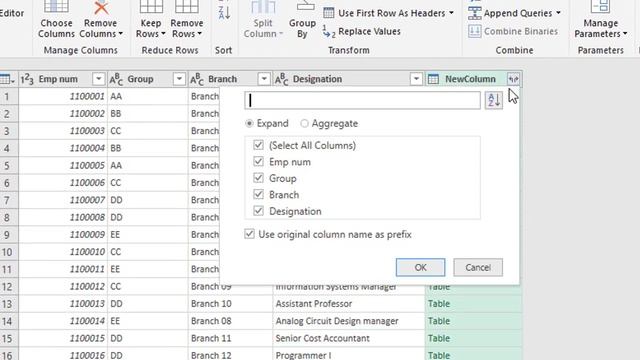
Task: Open the Remove Rows dropdown arrow
Action: 200,34
